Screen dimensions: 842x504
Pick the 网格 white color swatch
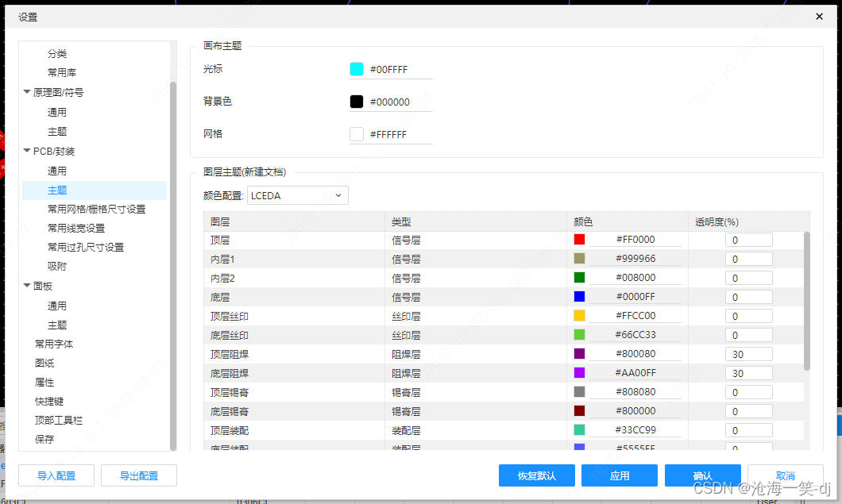357,134
